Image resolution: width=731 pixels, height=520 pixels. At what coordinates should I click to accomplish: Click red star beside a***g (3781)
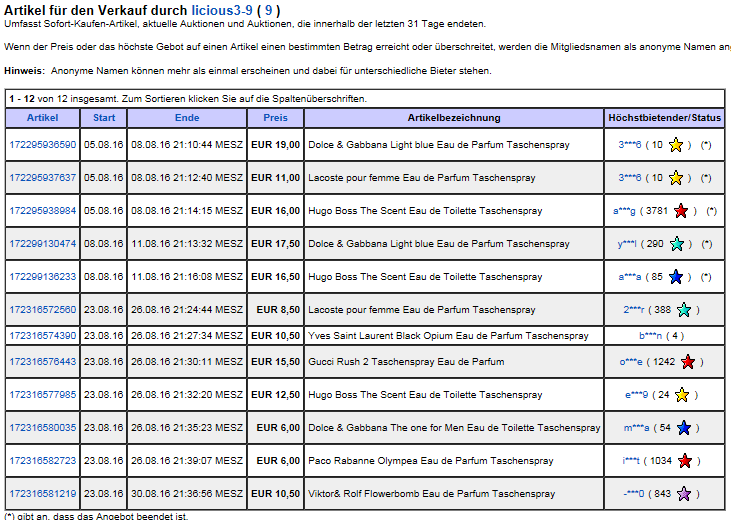681,211
